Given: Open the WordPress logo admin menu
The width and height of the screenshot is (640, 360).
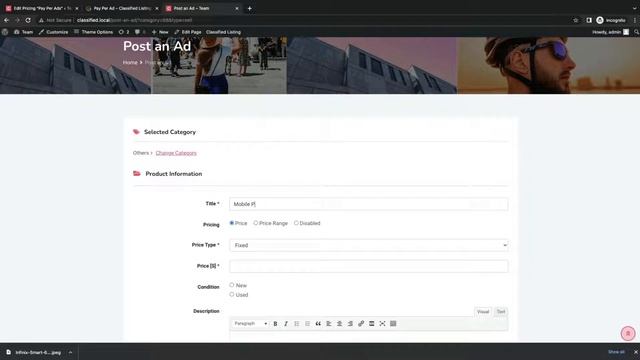Looking at the screenshot, I should pos(5,32).
